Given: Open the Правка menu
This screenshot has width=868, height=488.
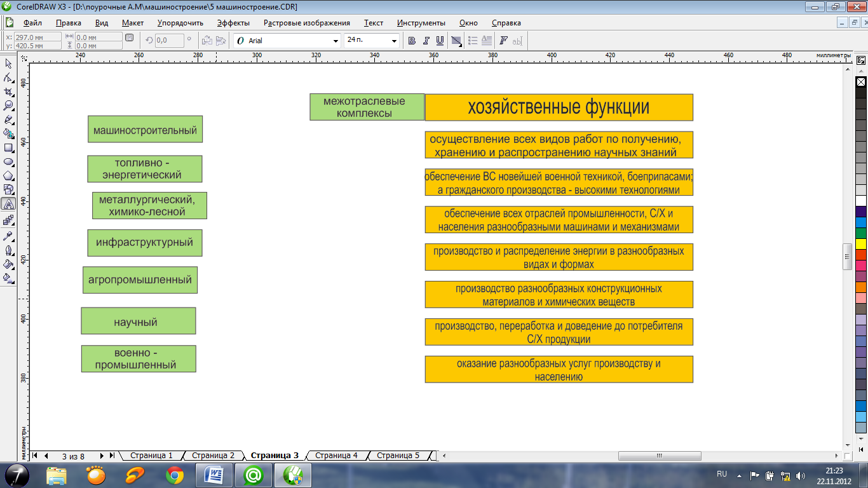Looking at the screenshot, I should (69, 23).
